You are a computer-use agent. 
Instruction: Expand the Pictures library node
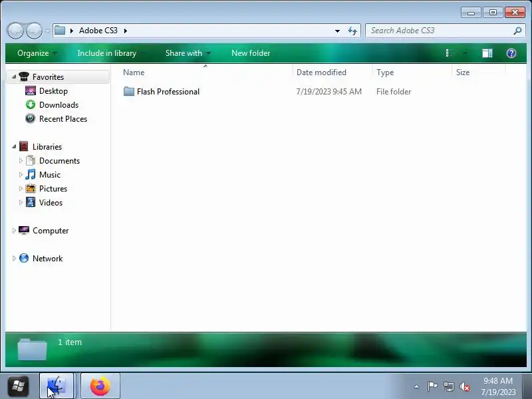coord(21,188)
